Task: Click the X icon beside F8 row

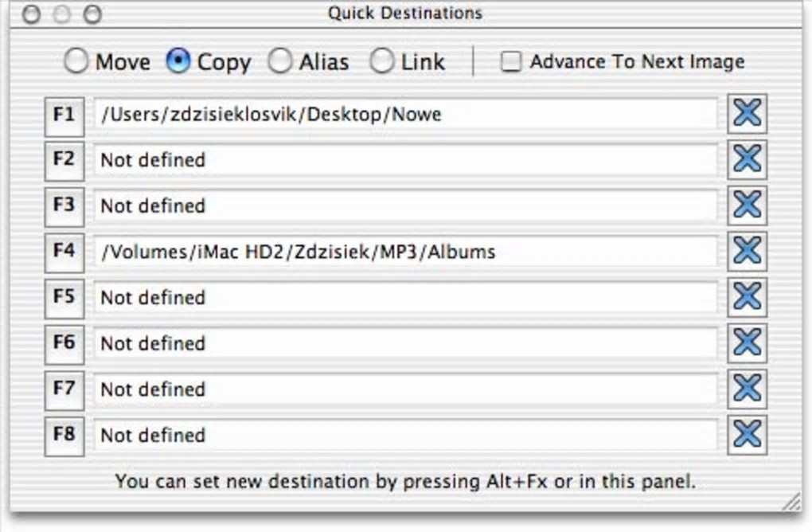Action: point(747,435)
